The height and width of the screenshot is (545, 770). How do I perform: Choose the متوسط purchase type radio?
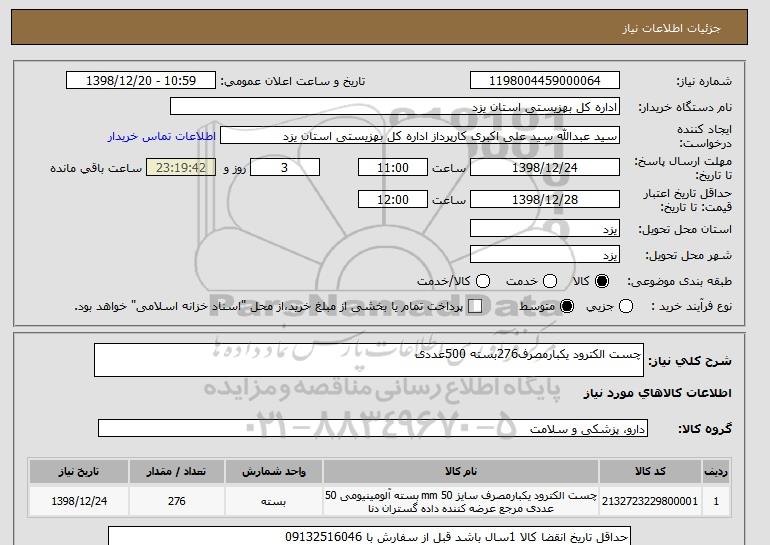(567, 306)
